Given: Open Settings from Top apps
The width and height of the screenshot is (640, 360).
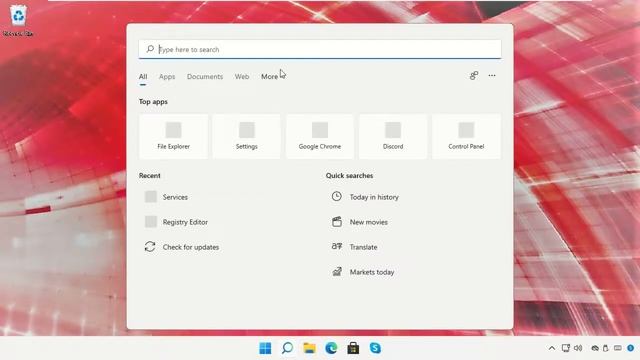Looking at the screenshot, I should click(x=247, y=136).
